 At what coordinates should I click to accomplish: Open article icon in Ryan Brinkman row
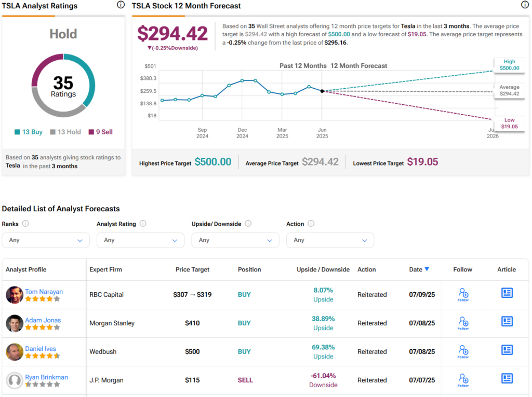coord(507,379)
